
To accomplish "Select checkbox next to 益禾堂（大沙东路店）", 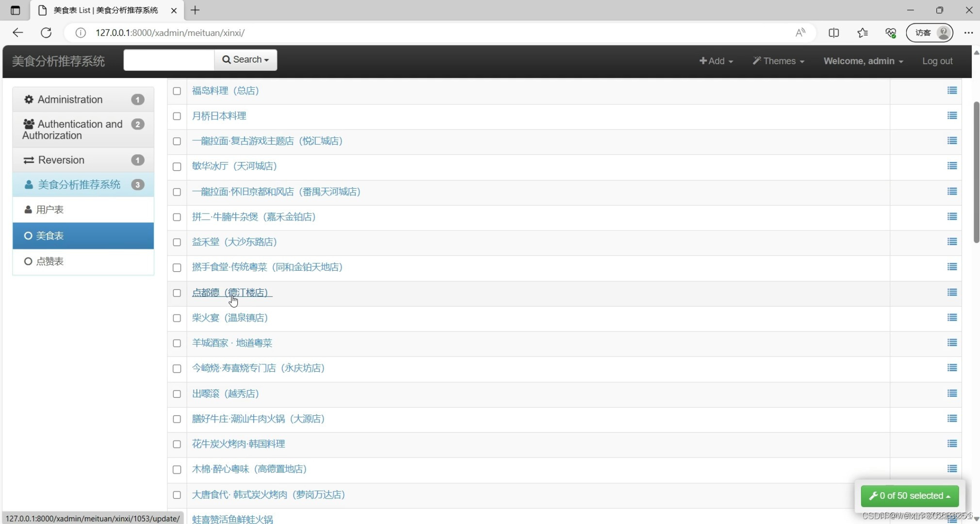I will click(177, 242).
